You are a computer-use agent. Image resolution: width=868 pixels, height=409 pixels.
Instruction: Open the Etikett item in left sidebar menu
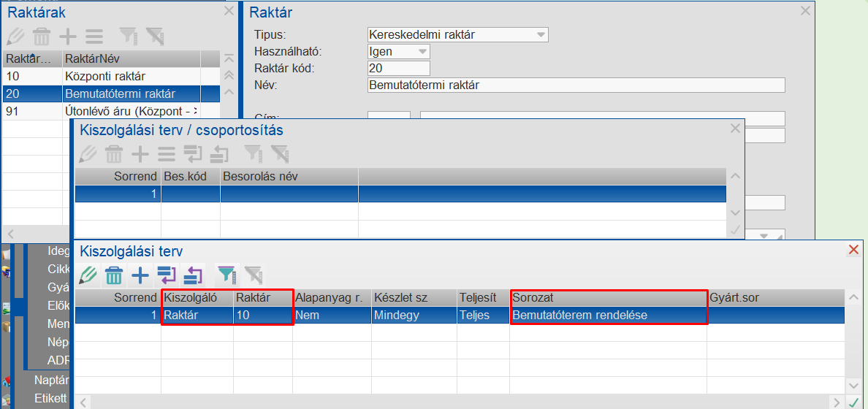pyautogui.click(x=50, y=398)
